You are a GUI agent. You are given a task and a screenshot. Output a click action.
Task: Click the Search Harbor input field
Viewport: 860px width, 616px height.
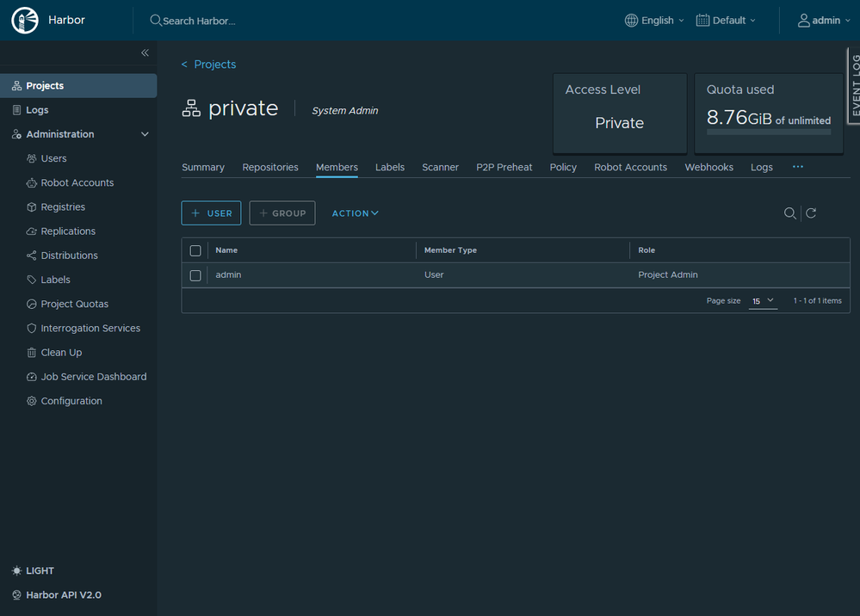point(199,21)
